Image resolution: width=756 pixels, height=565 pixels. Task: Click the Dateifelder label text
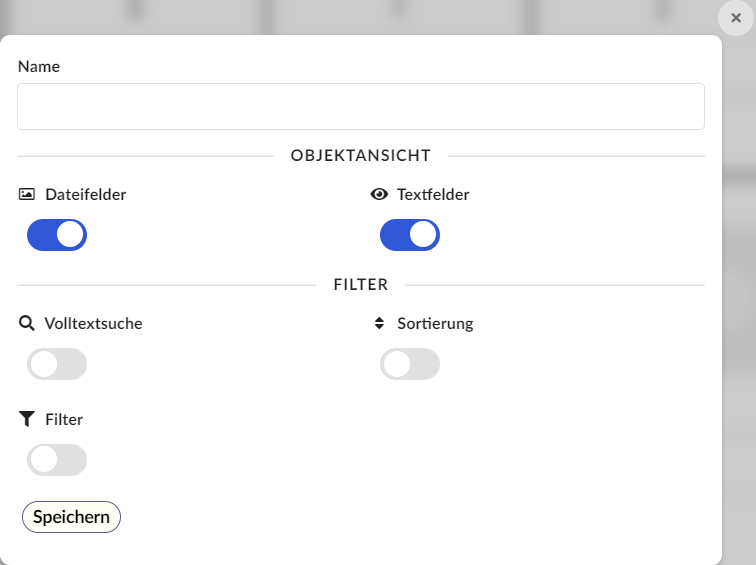(x=85, y=194)
